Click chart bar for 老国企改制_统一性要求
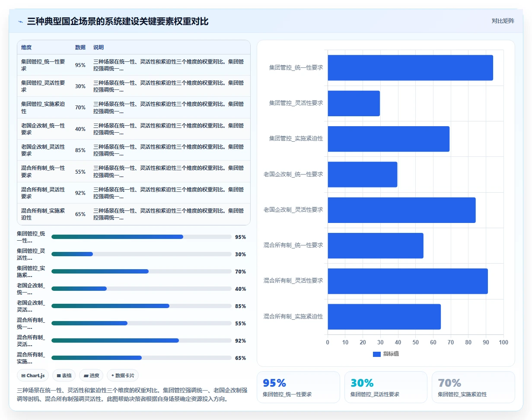The width and height of the screenshot is (532, 420). [x=362, y=175]
